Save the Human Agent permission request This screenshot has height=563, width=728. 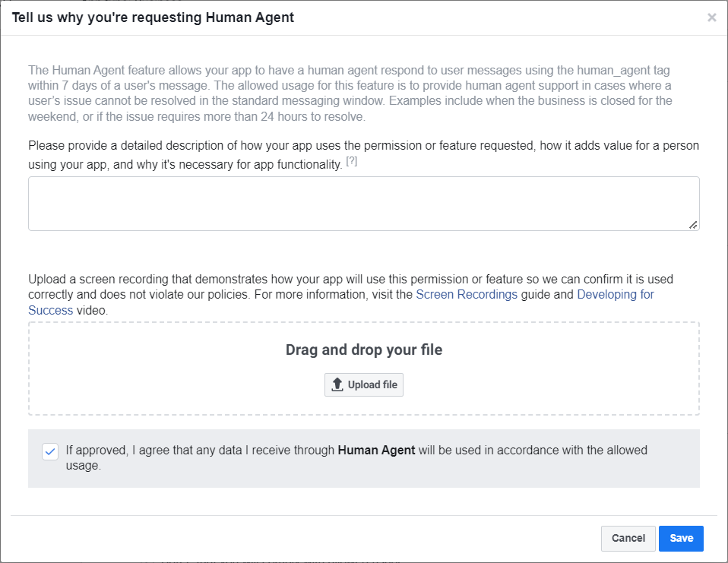pos(680,538)
